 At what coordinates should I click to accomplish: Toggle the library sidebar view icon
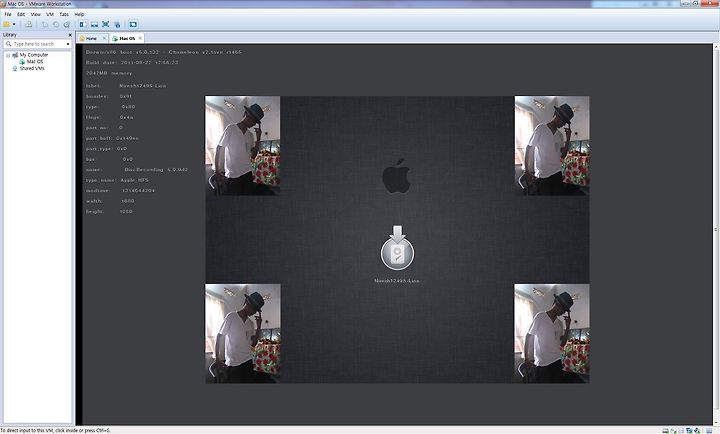click(x=83, y=24)
